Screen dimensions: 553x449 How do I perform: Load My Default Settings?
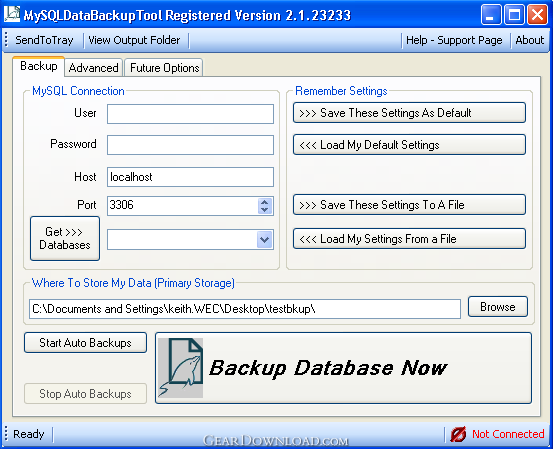pyautogui.click(x=409, y=145)
